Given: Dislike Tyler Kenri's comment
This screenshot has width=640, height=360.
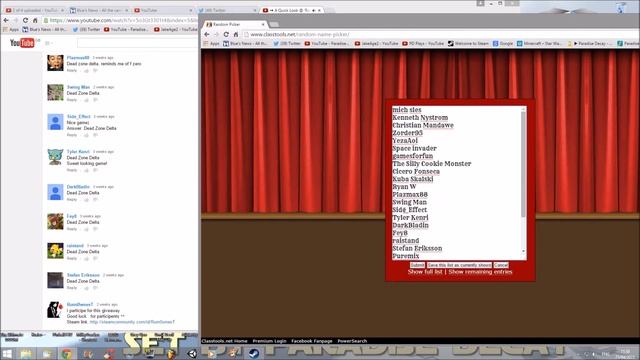Looking at the screenshot, I should tap(96, 170).
